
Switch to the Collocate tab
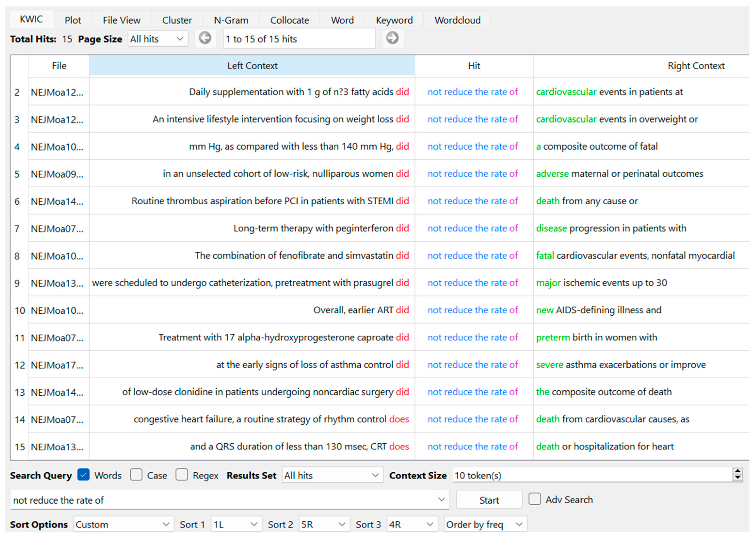point(289,20)
